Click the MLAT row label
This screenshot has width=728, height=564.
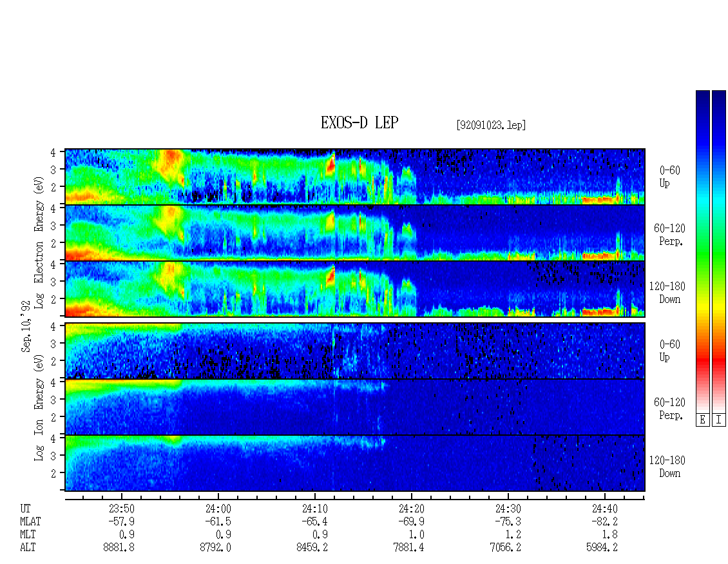pos(30,521)
